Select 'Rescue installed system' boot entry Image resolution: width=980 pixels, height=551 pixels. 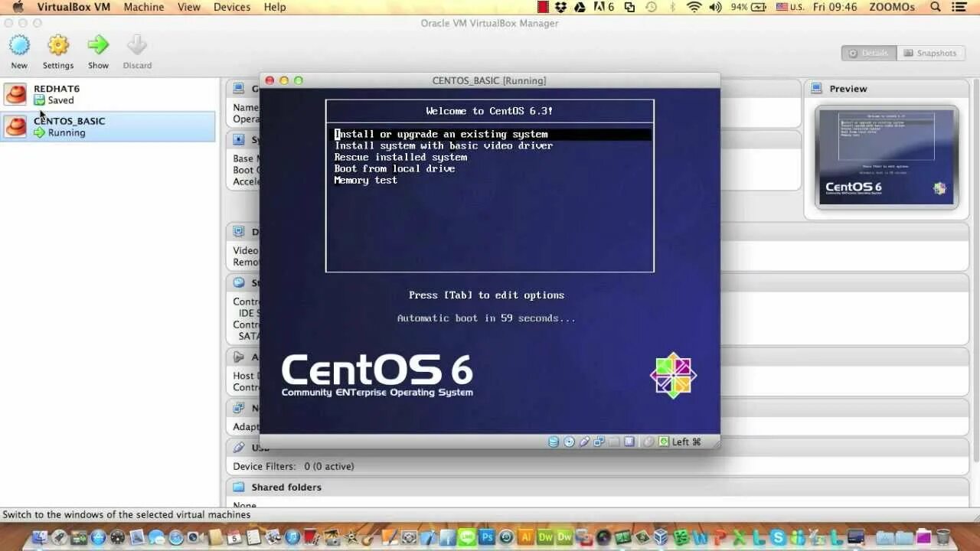[400, 157]
